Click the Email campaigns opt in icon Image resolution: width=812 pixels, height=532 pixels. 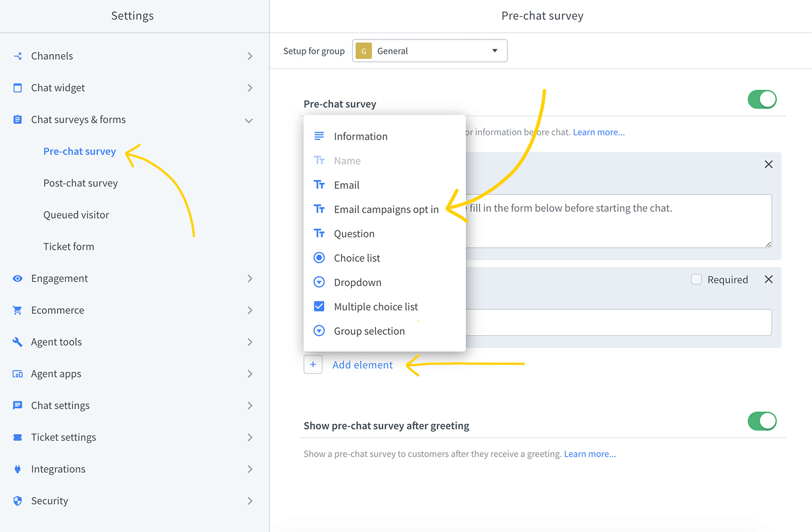(319, 209)
